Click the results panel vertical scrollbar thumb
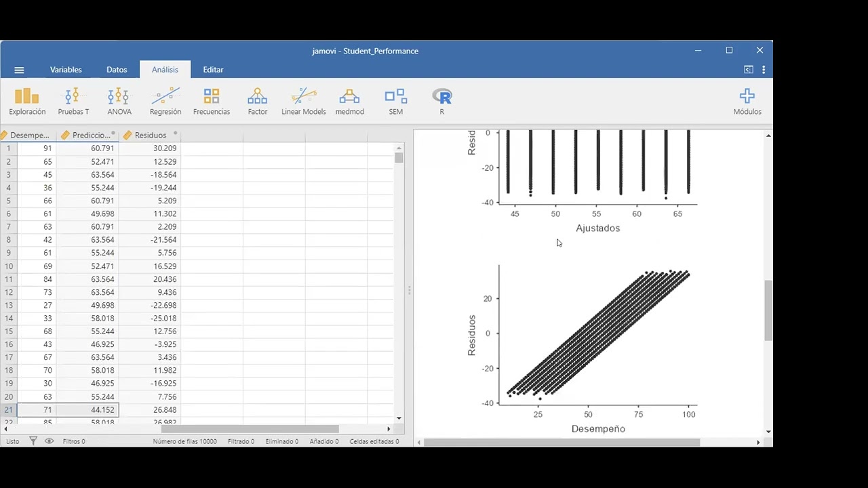Screen dimensions: 868x488 click(768, 310)
